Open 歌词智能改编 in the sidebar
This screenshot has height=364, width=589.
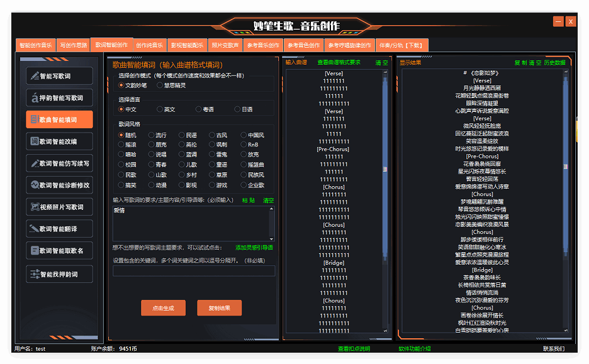59,141
